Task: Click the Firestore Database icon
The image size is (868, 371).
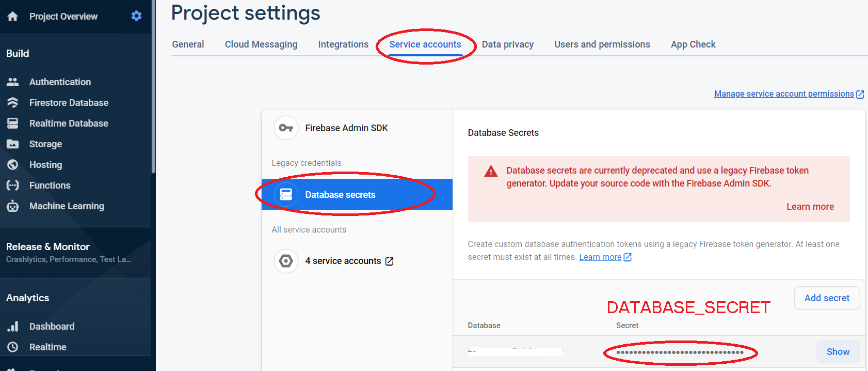Action: point(13,102)
